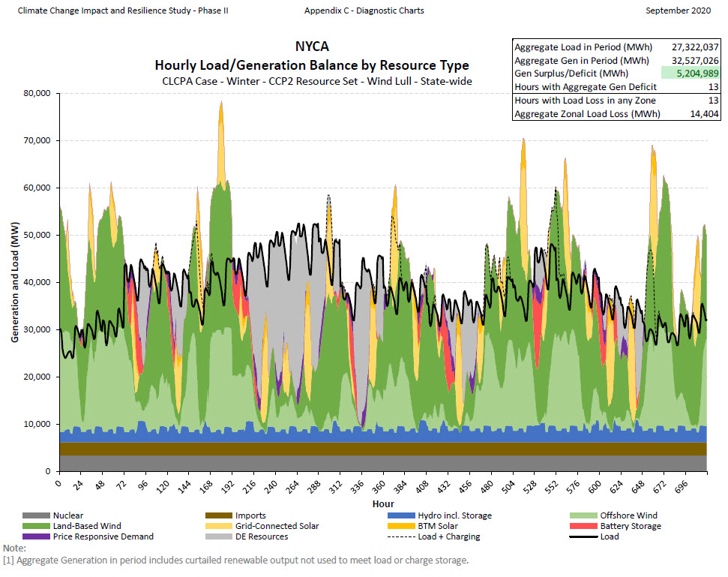The width and height of the screenshot is (728, 577).
Task: Click the Generation and Load (MW) axis title
Action: pyautogui.click(x=15, y=282)
